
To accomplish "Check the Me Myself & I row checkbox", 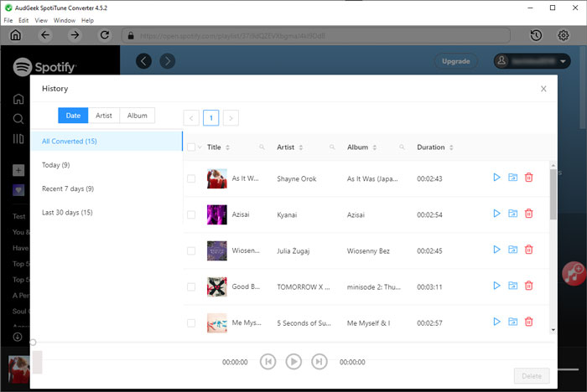I will [x=191, y=322].
